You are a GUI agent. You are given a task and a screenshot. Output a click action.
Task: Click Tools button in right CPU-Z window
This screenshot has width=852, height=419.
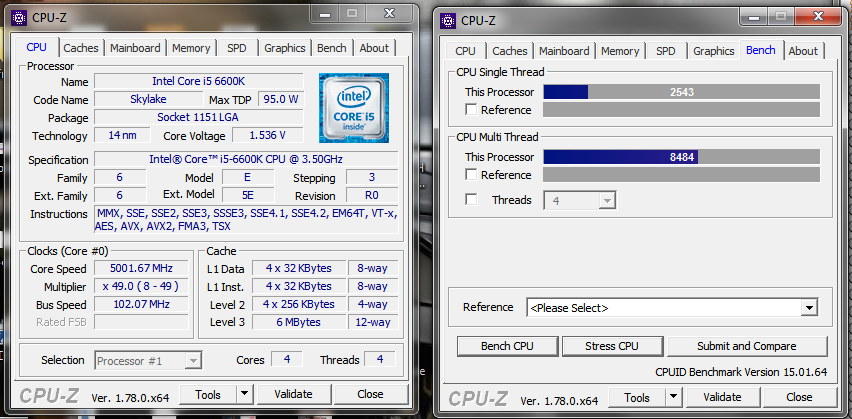click(637, 397)
